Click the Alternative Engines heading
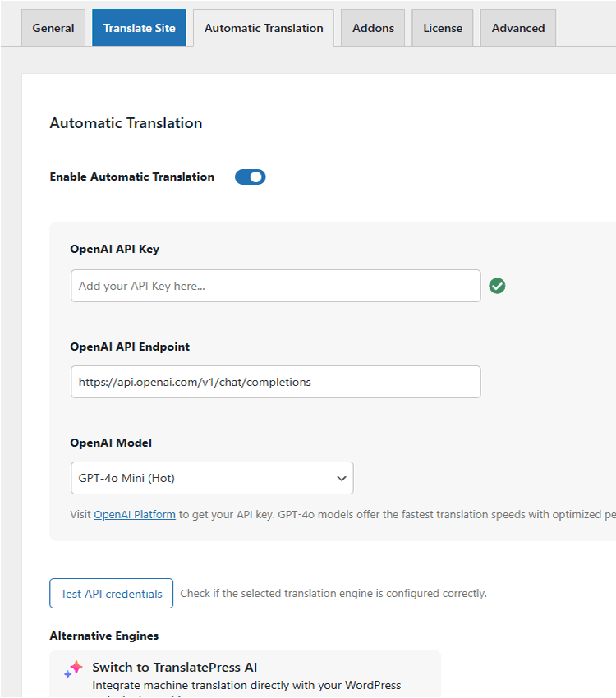 click(104, 636)
